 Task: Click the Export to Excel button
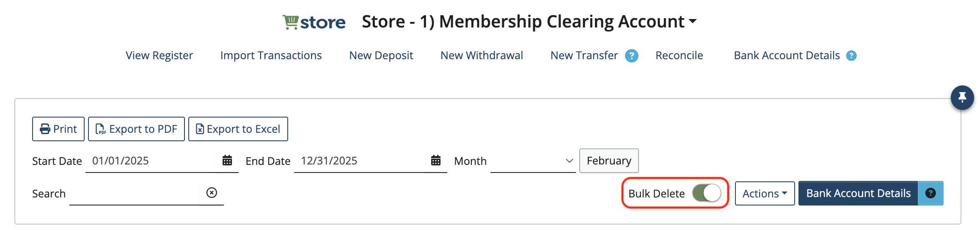[238, 129]
